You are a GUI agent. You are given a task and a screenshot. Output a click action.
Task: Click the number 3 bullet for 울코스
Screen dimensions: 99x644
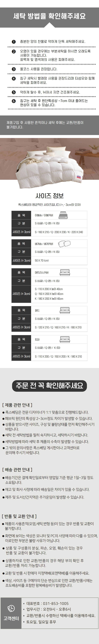point(14,69)
